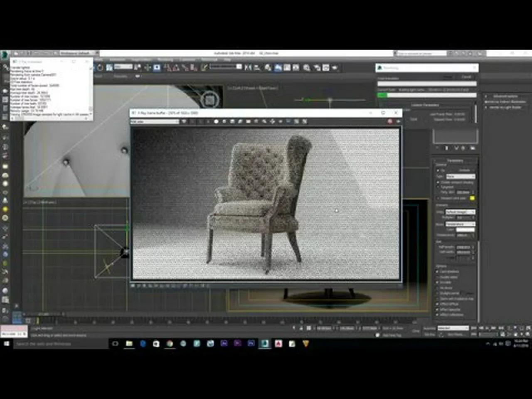The width and height of the screenshot is (532, 399).
Task: Click Cancel in the Rendering dialog
Action: (466, 77)
